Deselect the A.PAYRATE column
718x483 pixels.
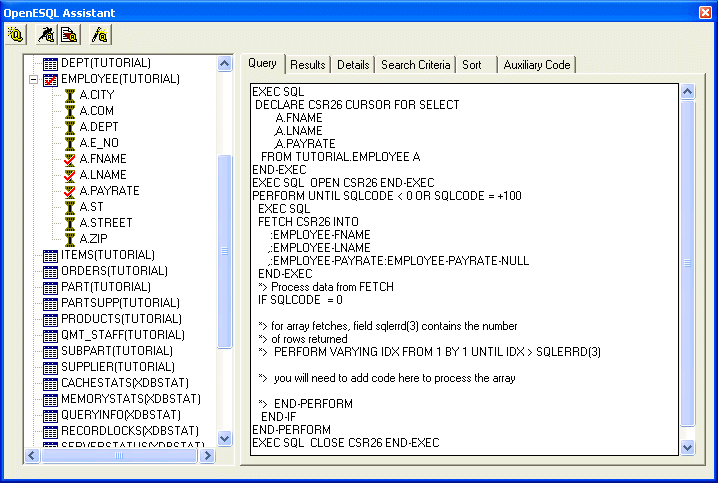coord(70,191)
